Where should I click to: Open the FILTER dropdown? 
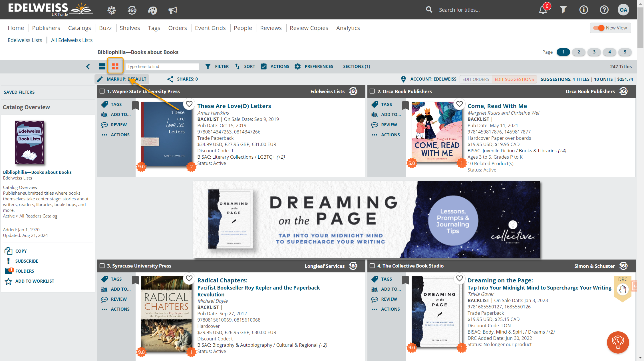[x=217, y=67]
